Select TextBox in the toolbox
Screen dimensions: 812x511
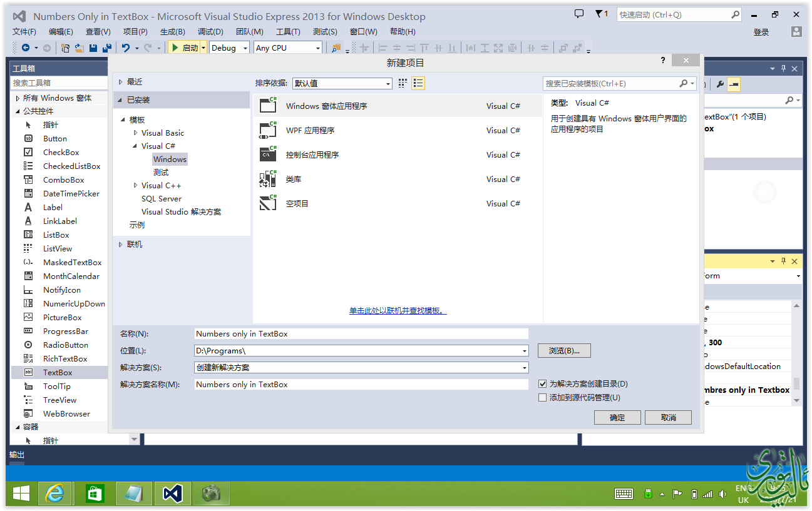[58, 372]
